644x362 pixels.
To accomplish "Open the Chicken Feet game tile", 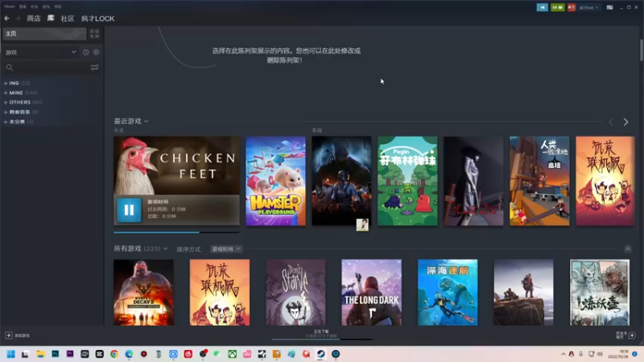I will click(176, 166).
